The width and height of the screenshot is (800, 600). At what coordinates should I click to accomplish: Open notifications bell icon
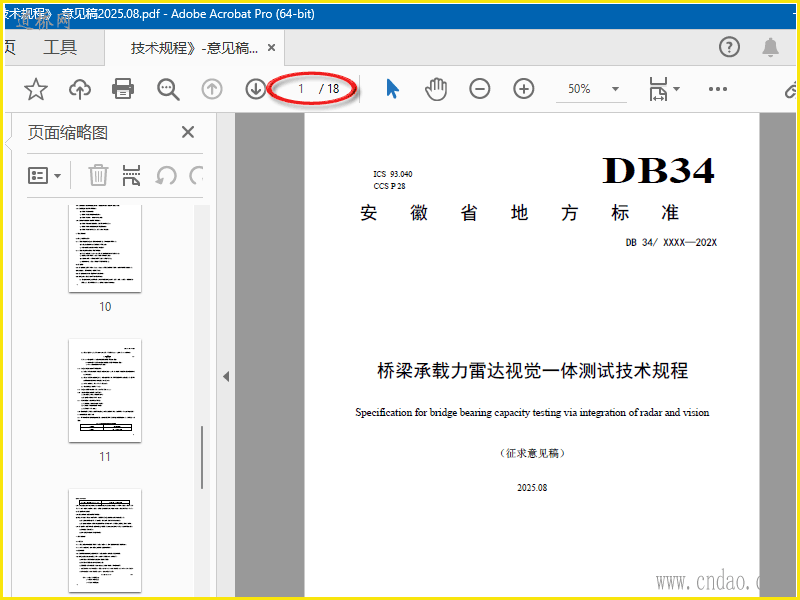click(770, 47)
